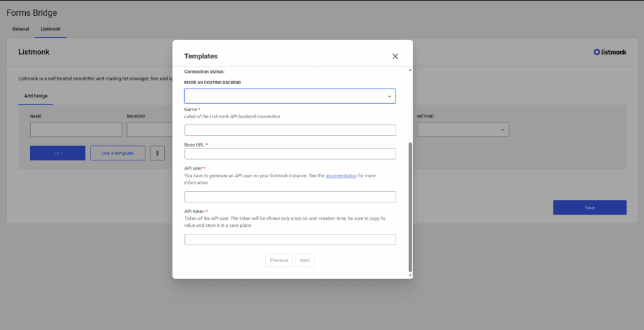
Task: Click the 'Label of the Listmonk API backend connection' text
Action: click(x=232, y=116)
